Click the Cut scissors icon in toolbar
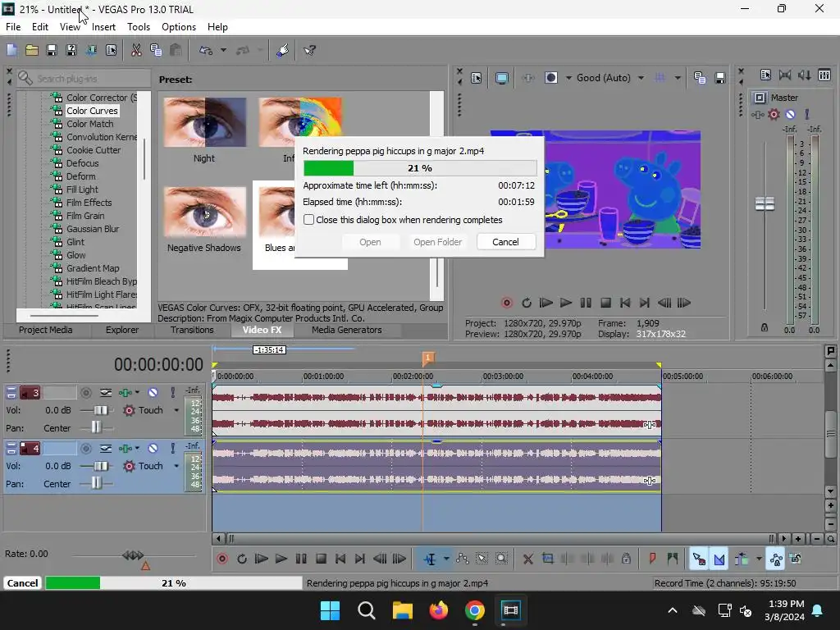Screen dimensions: 840x630 pyautogui.click(x=137, y=50)
